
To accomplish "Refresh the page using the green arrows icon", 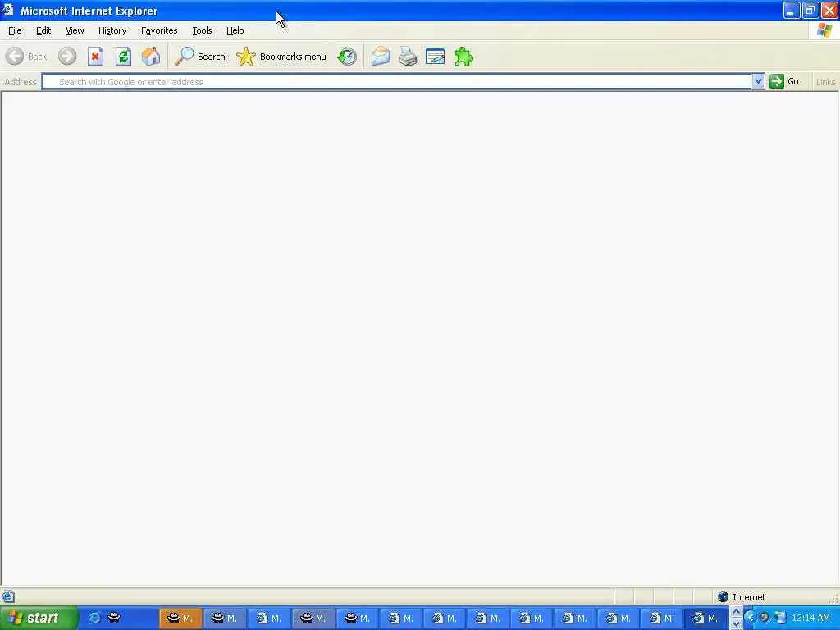I will click(x=123, y=57).
